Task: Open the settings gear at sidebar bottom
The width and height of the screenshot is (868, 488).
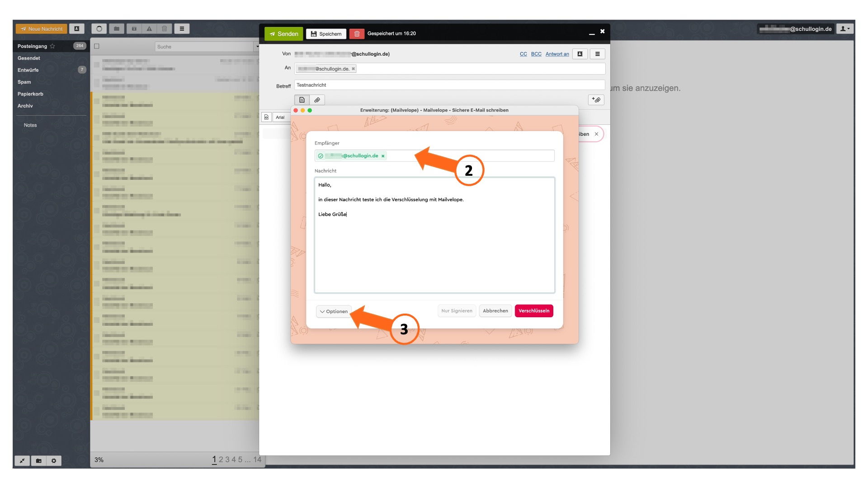Action: [x=54, y=461]
